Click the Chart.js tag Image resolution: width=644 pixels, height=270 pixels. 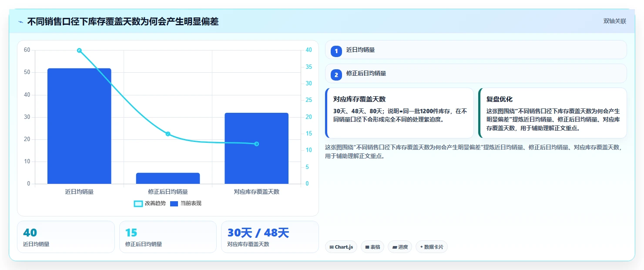[341, 247]
